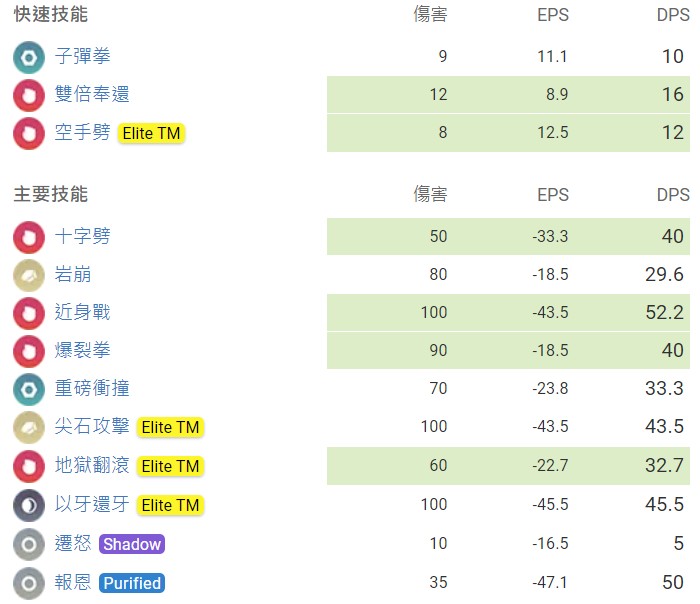Screen dimensions: 700x604
Task: Click the Shadow badge next to 遷怒
Action: (132, 544)
